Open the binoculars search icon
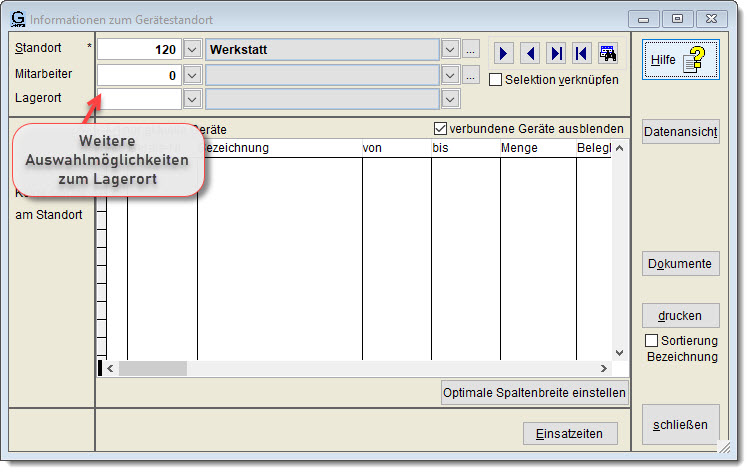The height and width of the screenshot is (473, 750). [607, 51]
